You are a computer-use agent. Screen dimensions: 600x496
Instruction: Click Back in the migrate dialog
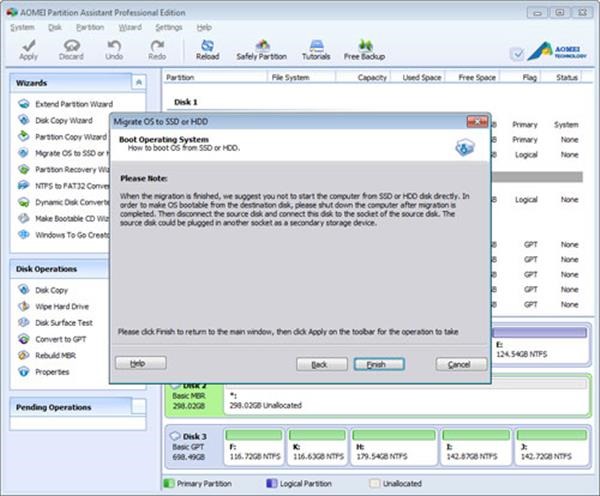[x=322, y=364]
